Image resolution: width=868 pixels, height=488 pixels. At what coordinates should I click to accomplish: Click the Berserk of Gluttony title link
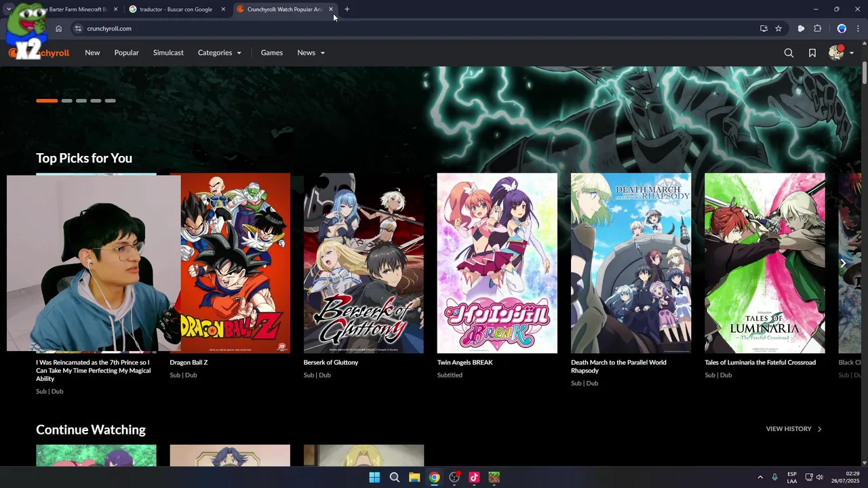tap(331, 363)
